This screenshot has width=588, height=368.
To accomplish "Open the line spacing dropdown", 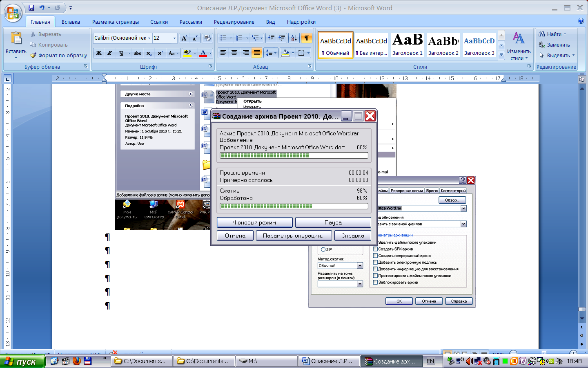I will (271, 53).
